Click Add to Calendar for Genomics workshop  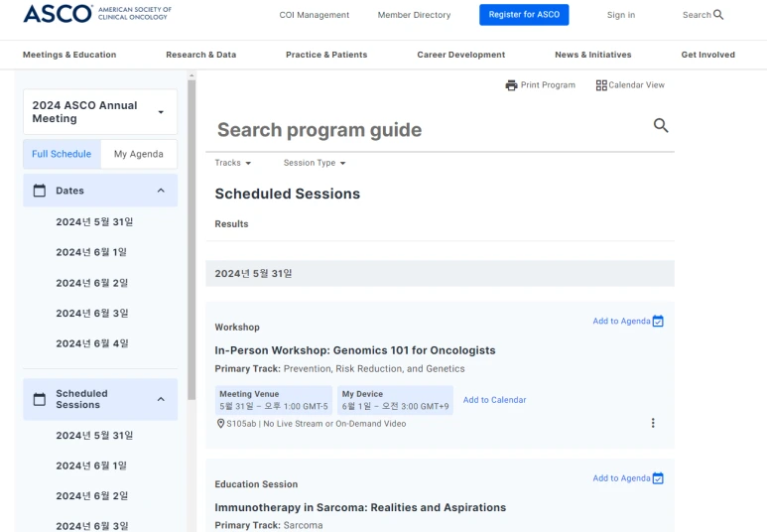click(494, 400)
